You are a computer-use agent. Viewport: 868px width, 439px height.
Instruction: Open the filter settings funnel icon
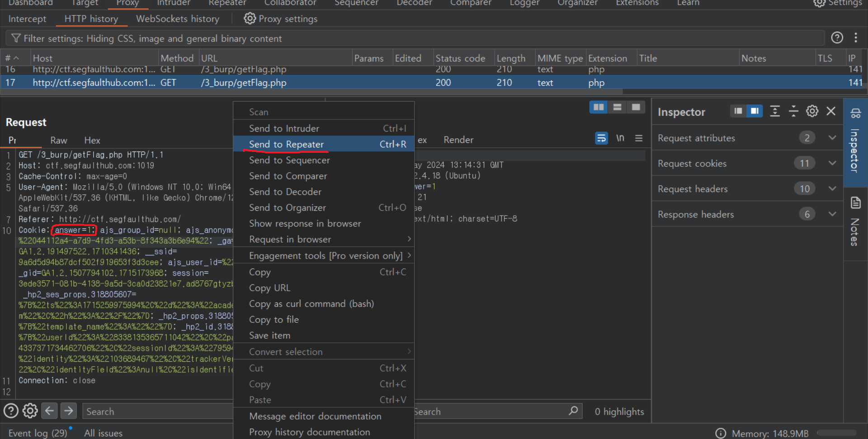16,38
